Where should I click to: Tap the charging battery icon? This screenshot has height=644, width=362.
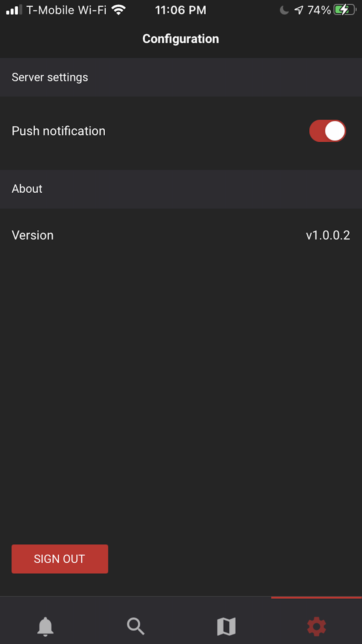(345, 10)
